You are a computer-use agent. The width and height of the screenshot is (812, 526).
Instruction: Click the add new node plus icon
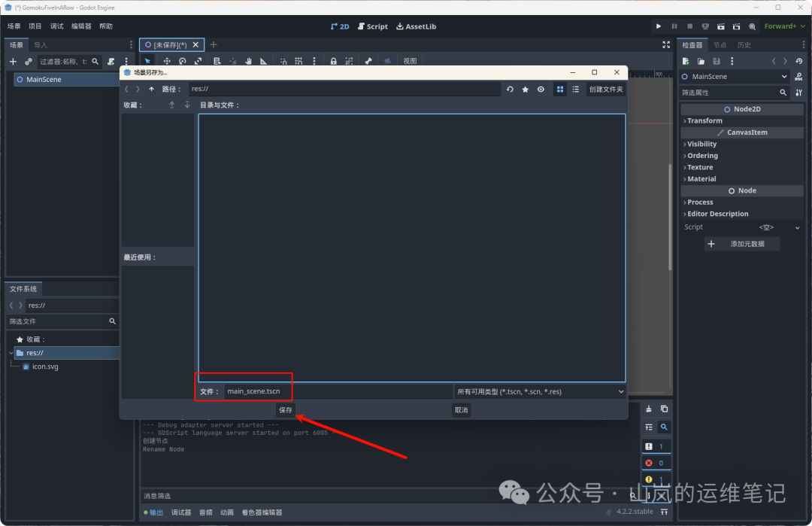click(13, 62)
